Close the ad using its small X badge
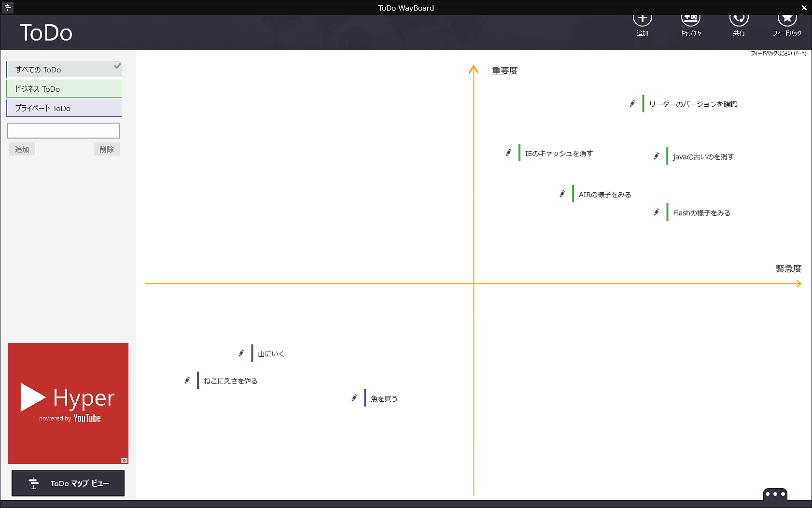This screenshot has width=812, height=508. click(x=124, y=461)
